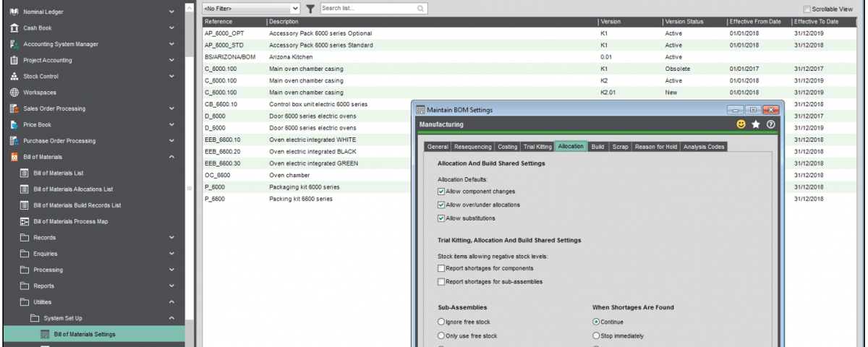Viewport: 868px width, 347px height.
Task: Click the Workspaces globe icon
Action: tap(14, 93)
